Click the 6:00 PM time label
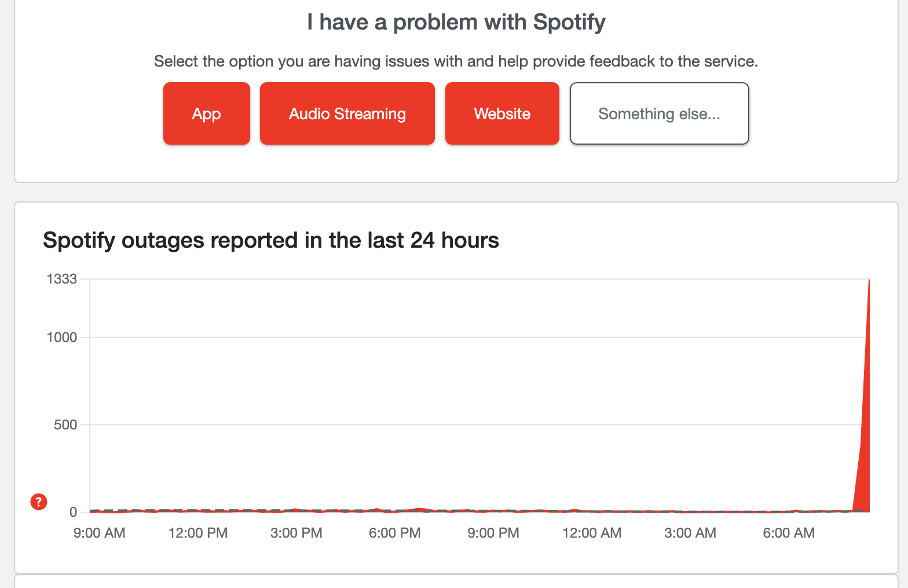This screenshot has width=908, height=588. (x=395, y=533)
